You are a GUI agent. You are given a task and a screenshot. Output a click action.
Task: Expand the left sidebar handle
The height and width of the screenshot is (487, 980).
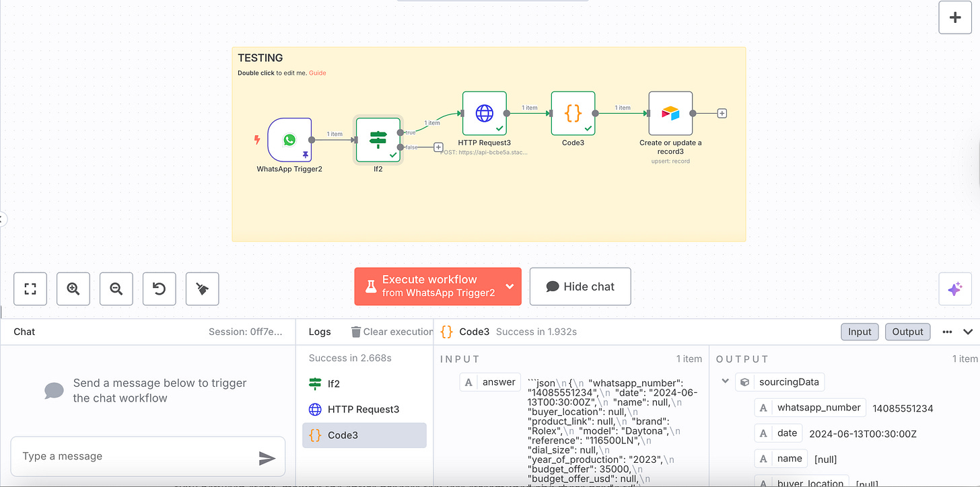coord(3,219)
